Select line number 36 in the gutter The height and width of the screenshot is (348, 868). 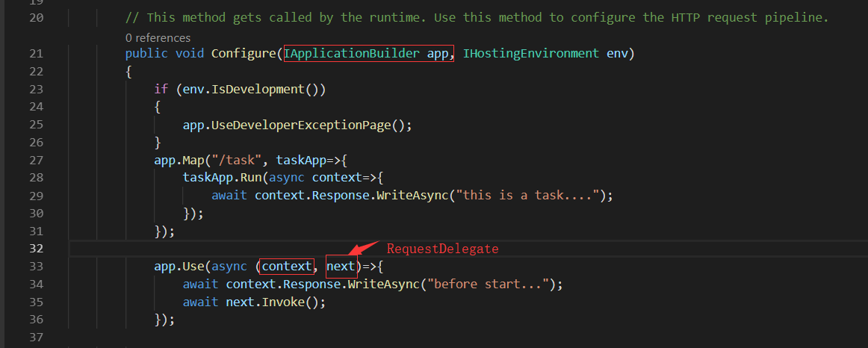[36, 320]
